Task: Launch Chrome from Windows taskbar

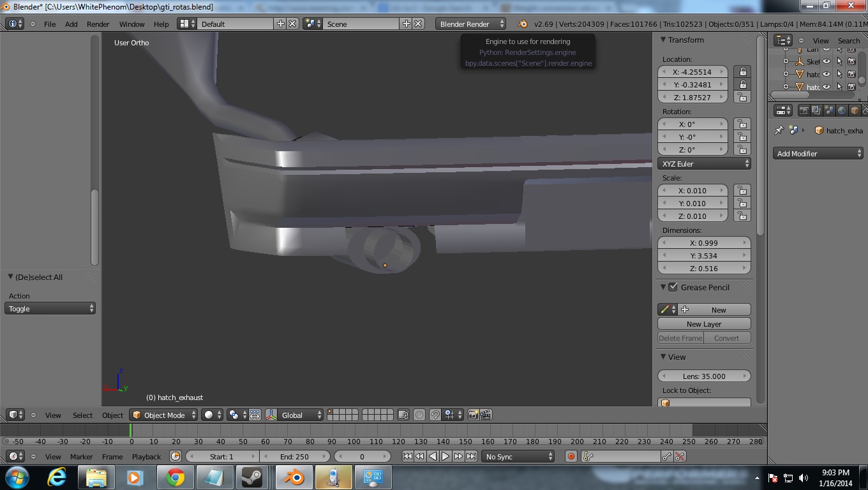Action: pos(176,477)
